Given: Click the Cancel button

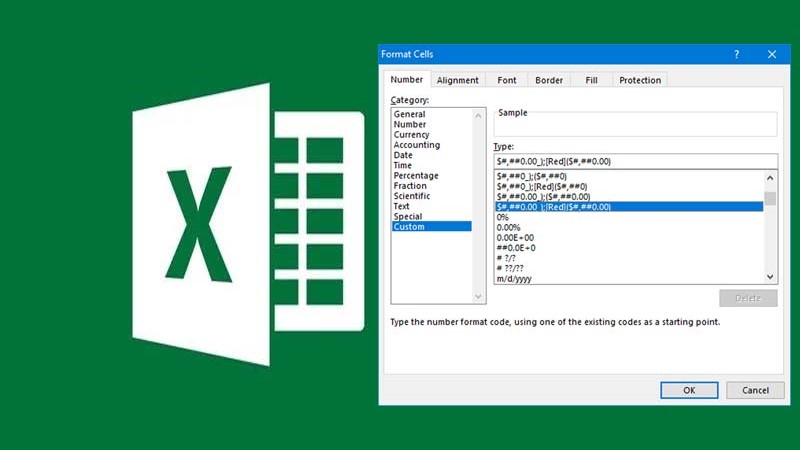Looking at the screenshot, I should point(755,390).
